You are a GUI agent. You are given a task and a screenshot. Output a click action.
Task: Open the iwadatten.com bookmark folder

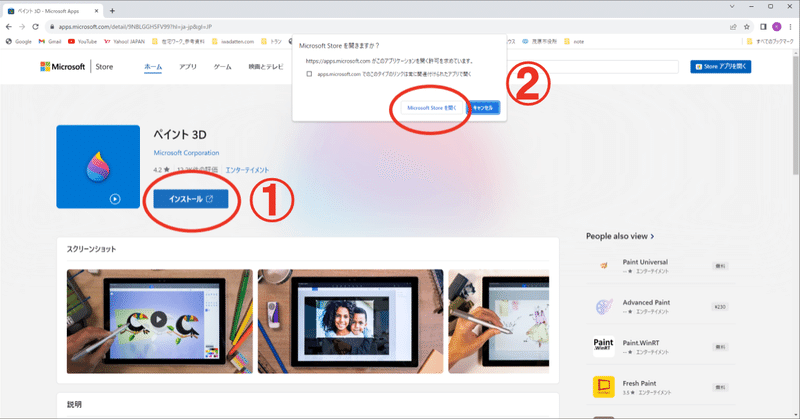click(x=233, y=41)
